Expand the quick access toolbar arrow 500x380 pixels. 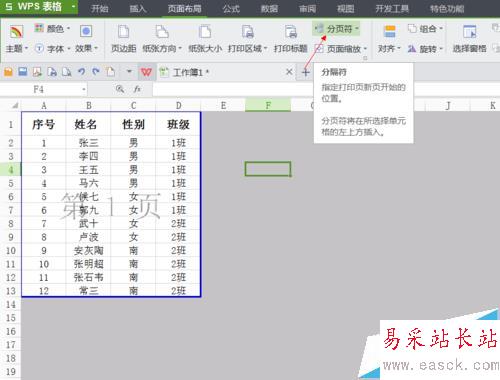(x=129, y=71)
